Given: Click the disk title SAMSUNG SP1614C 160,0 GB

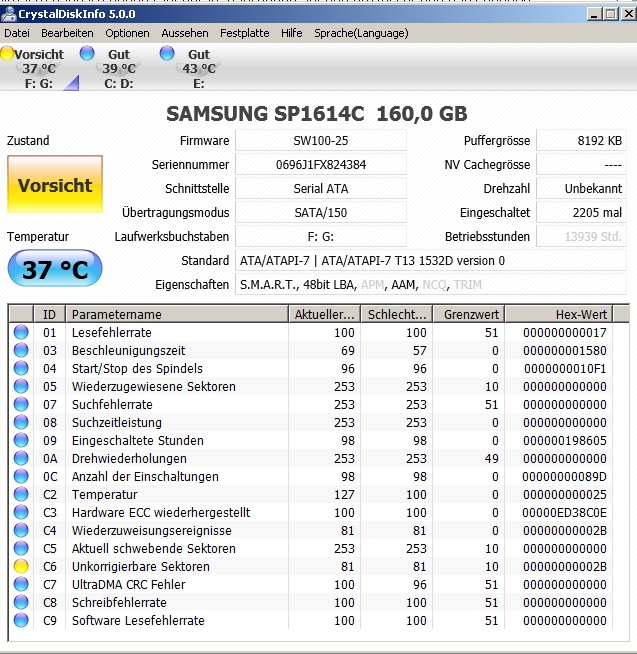Looking at the screenshot, I should pyautogui.click(x=317, y=113).
